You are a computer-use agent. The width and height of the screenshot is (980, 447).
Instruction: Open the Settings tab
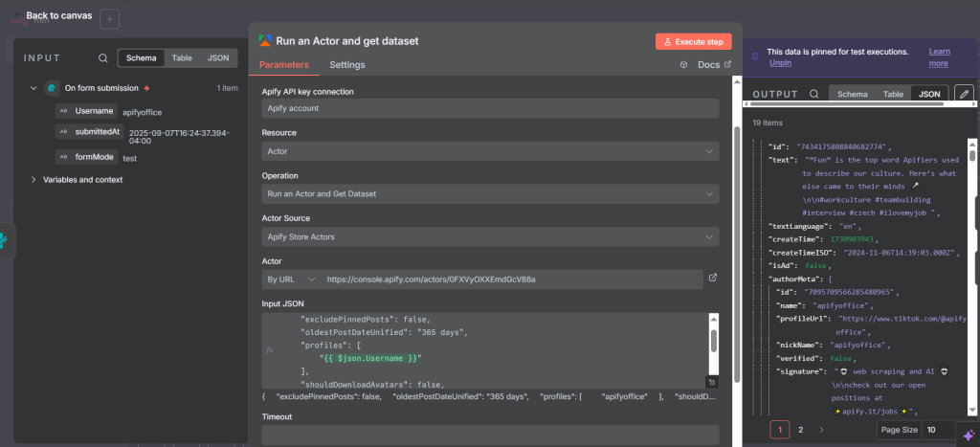coord(347,65)
